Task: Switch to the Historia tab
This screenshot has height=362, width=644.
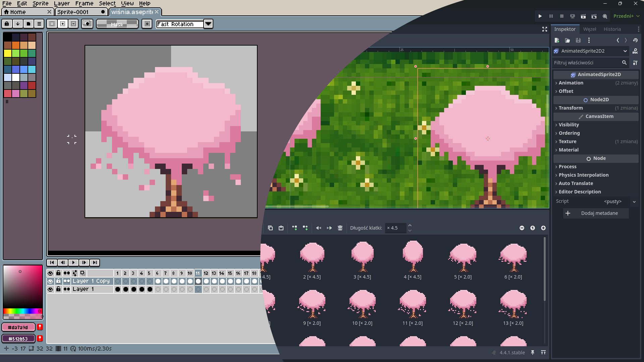Action: [x=612, y=29]
